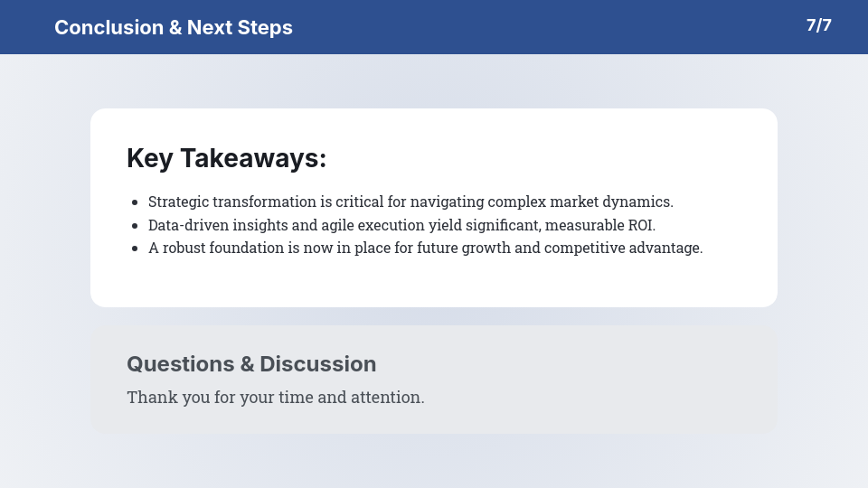Click the bullet about data-driven insights
The width and height of the screenshot is (868, 488).
401,225
